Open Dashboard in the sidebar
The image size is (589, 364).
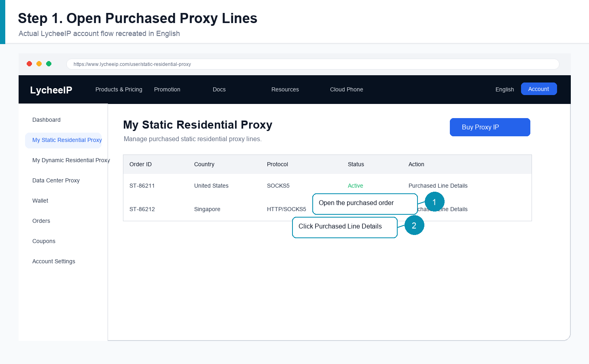[x=47, y=120]
